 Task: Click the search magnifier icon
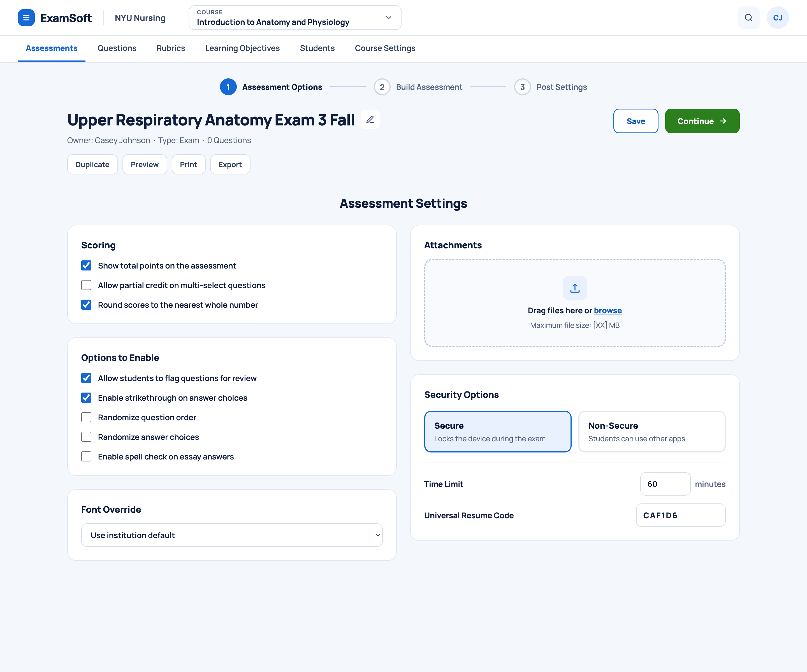(748, 18)
